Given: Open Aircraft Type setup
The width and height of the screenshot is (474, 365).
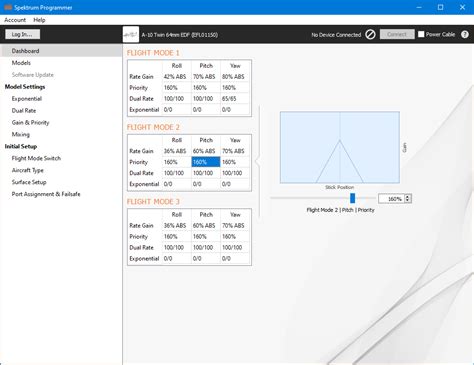Looking at the screenshot, I should tap(28, 170).
